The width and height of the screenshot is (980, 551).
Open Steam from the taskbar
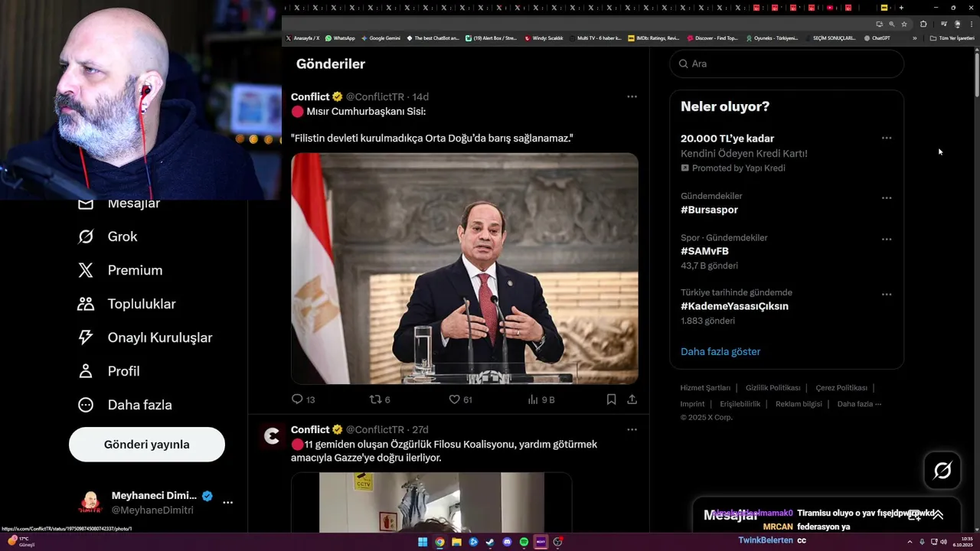click(490, 542)
